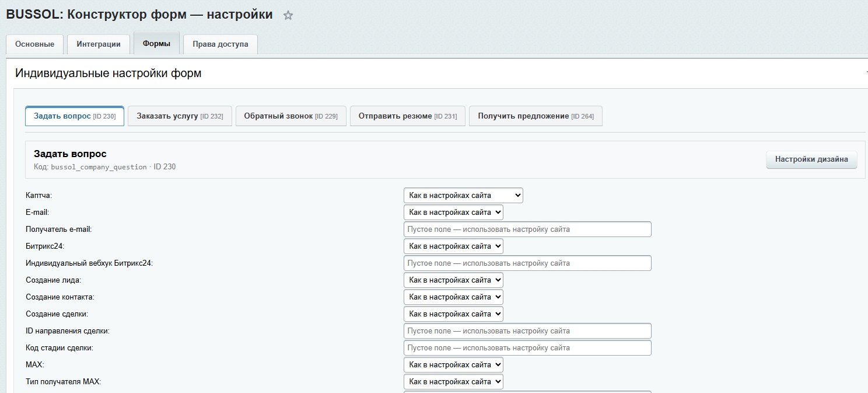Open the Заказать услугу form tab

click(x=180, y=116)
